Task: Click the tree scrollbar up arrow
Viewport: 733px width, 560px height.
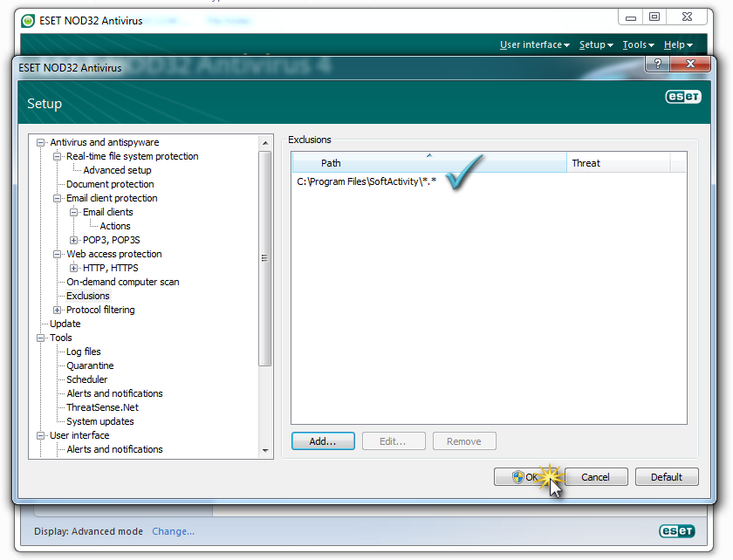Action: point(265,143)
